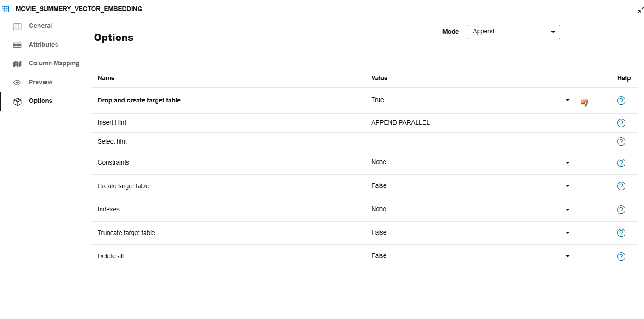The image size is (644, 319).
Task: Click help icon for Create target table
Action: click(x=621, y=186)
